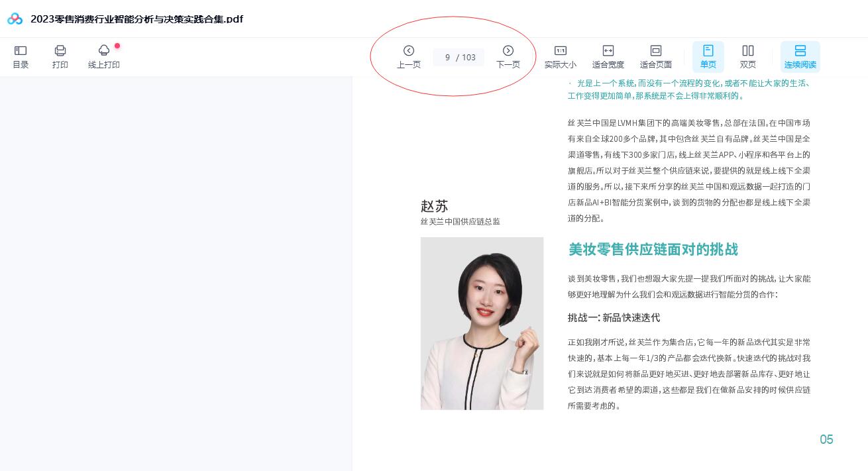Image resolution: width=868 pixels, height=471 pixels.
Task: Click the page footer number 05
Action: tap(826, 440)
